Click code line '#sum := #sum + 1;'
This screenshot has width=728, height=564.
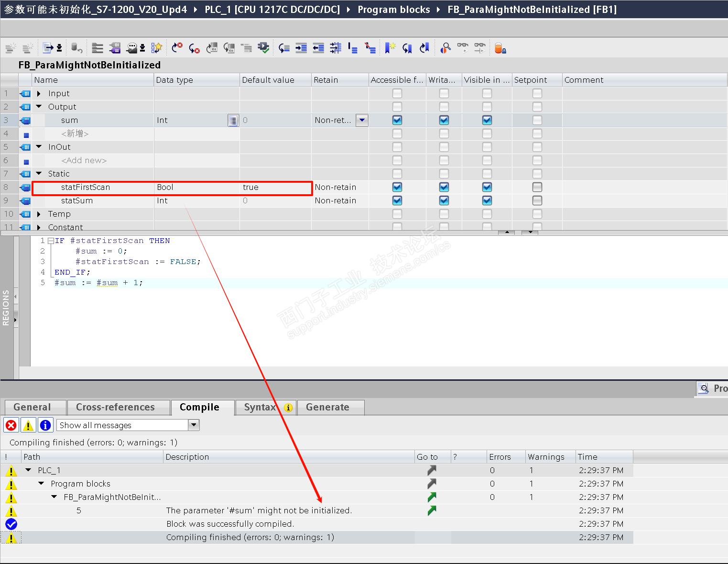[x=98, y=283]
